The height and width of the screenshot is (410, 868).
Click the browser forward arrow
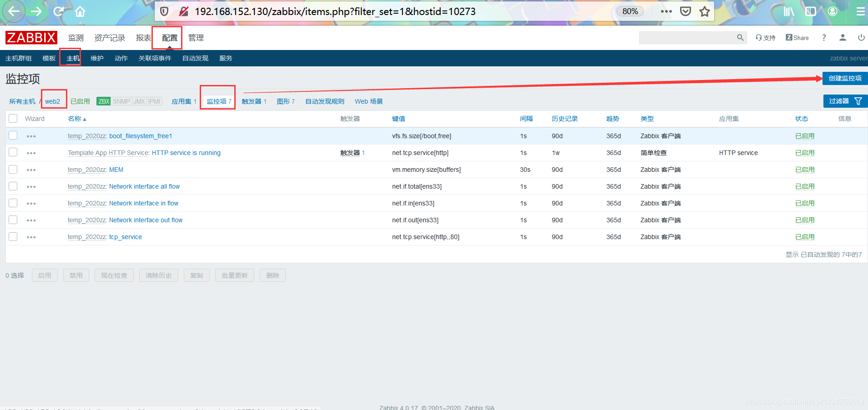[36, 11]
